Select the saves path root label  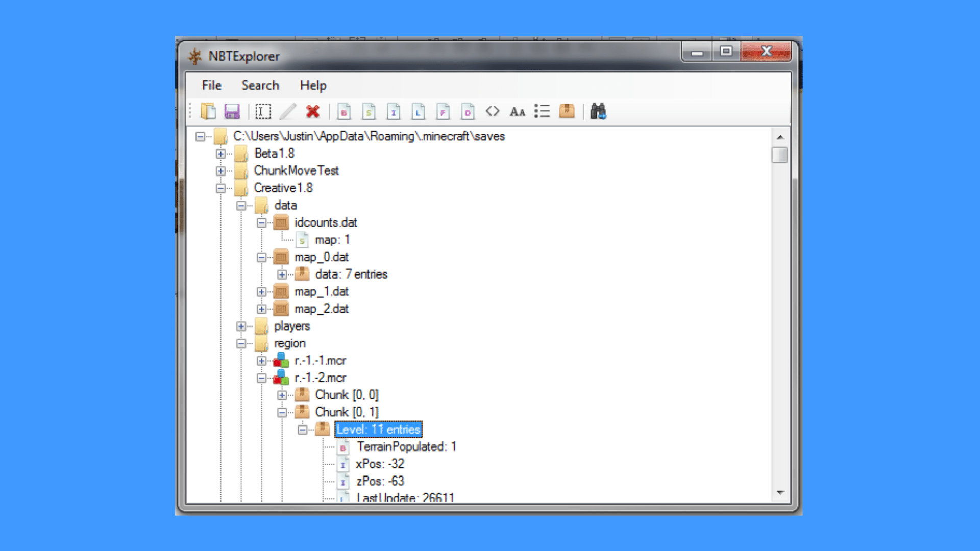(369, 136)
